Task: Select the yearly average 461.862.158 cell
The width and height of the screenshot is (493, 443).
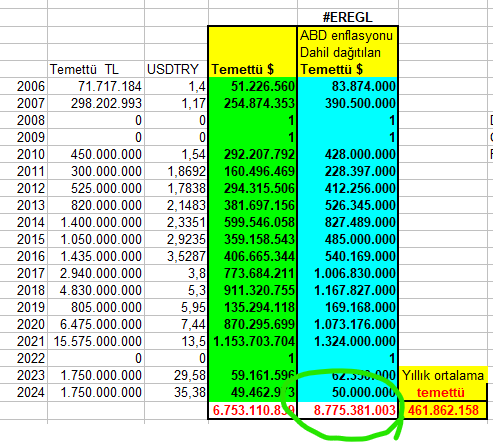Action: pyautogui.click(x=443, y=410)
